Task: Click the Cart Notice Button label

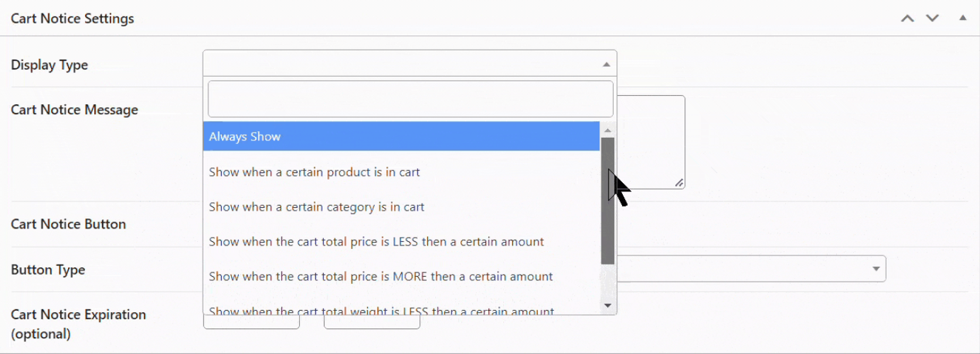Action: [68, 223]
